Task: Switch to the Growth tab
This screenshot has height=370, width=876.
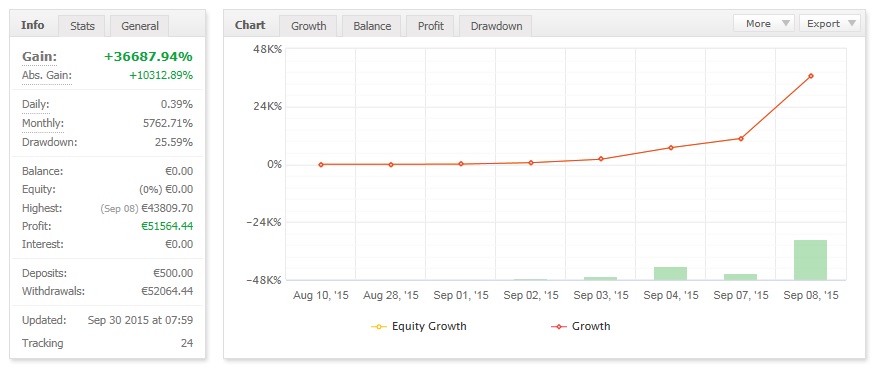Action: click(308, 26)
